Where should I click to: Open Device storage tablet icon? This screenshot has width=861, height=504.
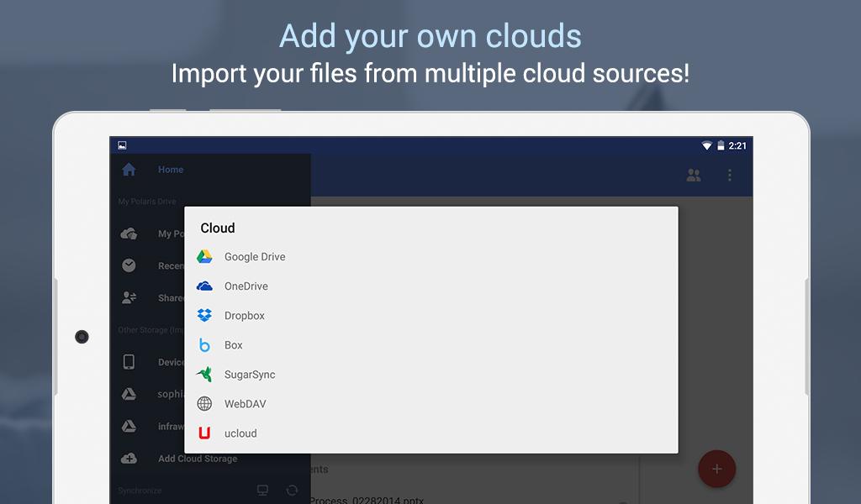[129, 362]
